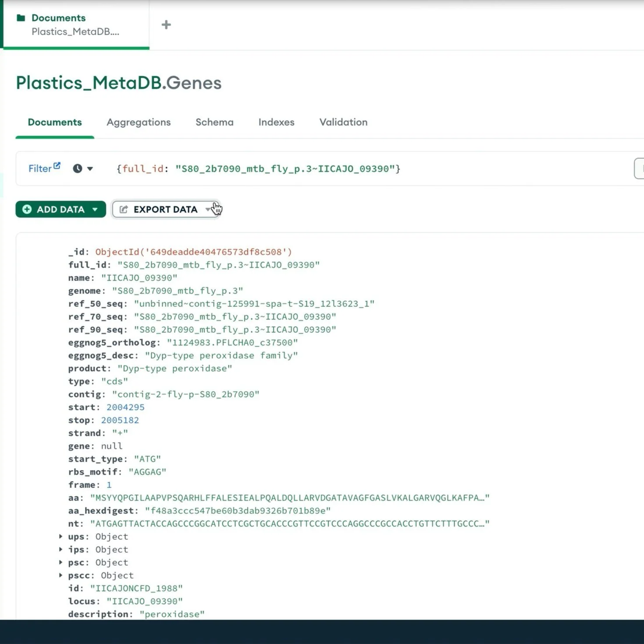Click the full_id value in document
This screenshot has width=644, height=644.
click(x=219, y=265)
